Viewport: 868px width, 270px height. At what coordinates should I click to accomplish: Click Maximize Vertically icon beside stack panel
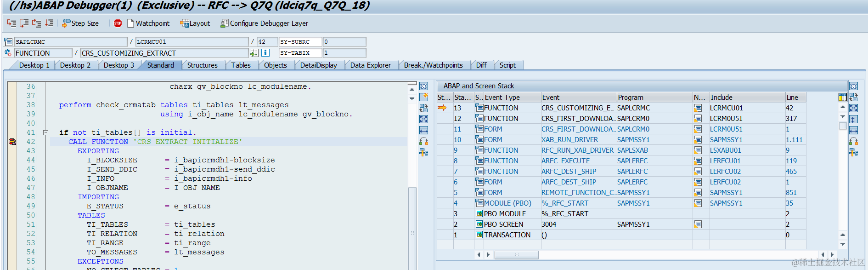coord(853,119)
